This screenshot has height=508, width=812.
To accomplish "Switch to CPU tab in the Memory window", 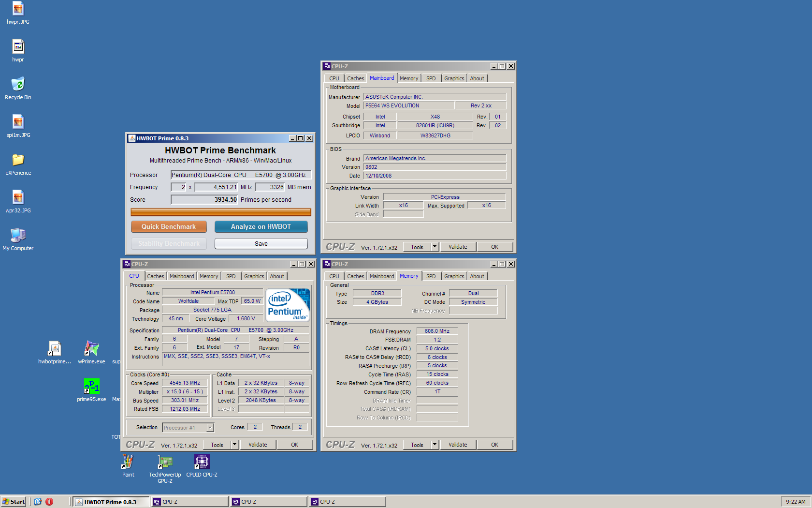I will tap(334, 276).
